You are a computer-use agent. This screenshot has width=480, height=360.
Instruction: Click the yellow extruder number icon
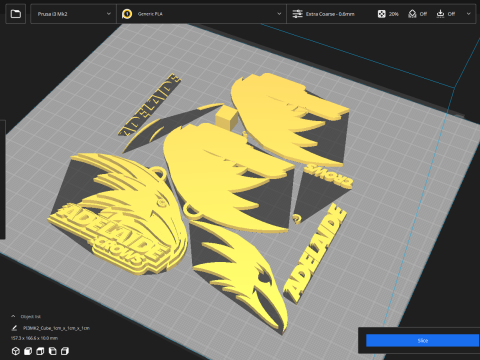coord(127,14)
